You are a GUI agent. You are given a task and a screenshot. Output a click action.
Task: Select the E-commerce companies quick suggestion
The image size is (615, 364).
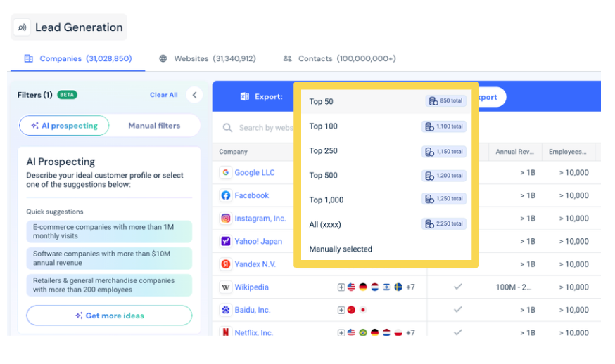point(110,231)
